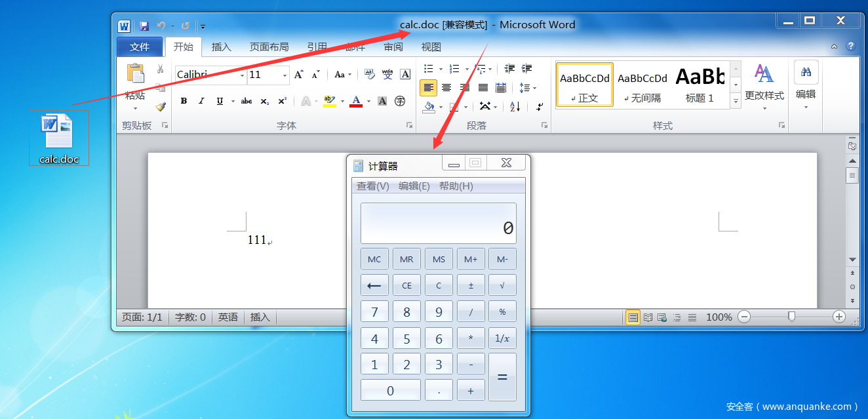The width and height of the screenshot is (868, 419).
Task: Toggle Underline formatting button
Action: (220, 101)
